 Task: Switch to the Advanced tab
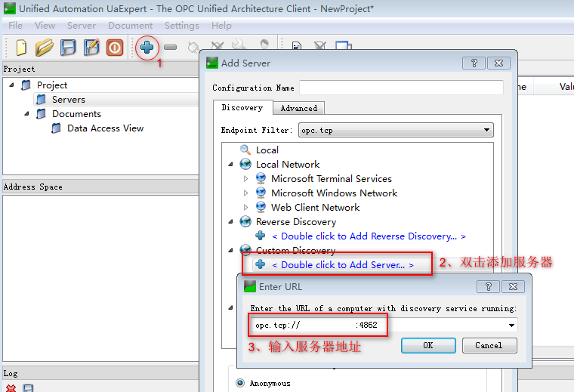[299, 108]
